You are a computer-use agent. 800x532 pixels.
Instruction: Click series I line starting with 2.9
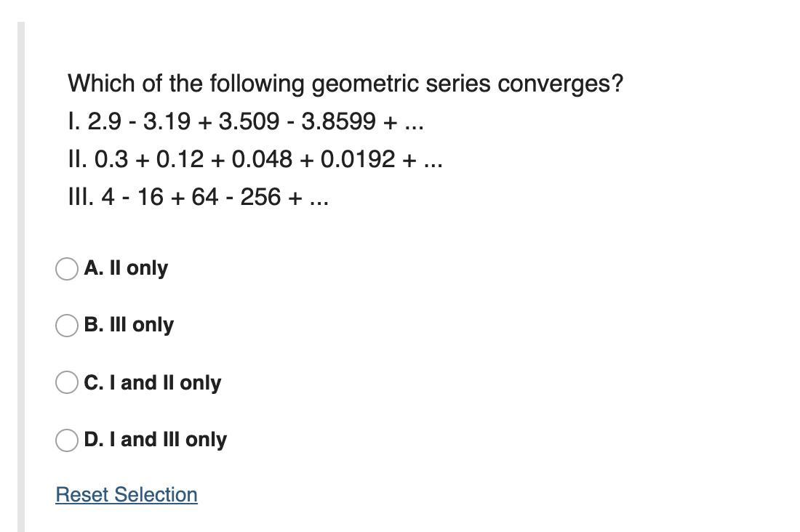246,122
